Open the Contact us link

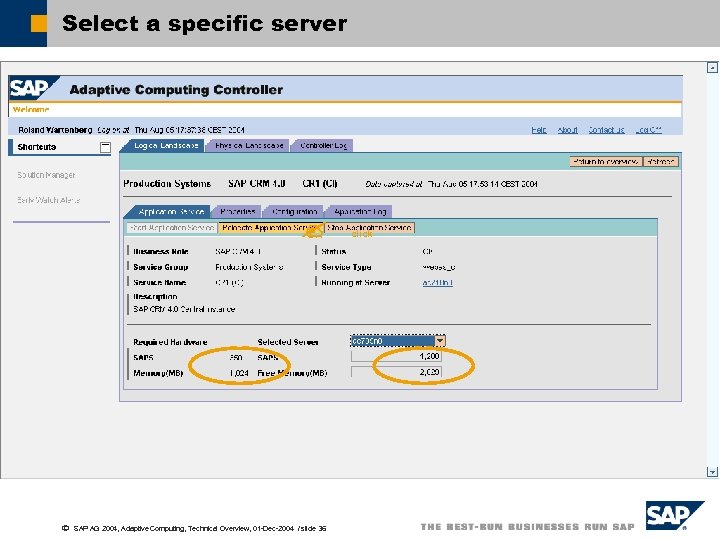tap(606, 130)
